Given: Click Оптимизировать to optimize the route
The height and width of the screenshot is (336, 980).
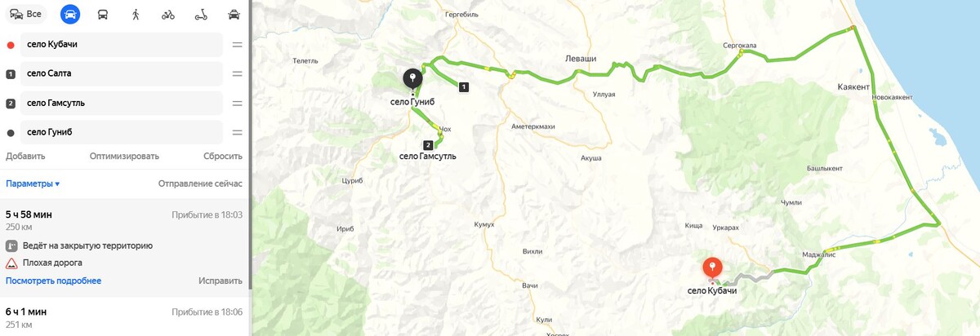Looking at the screenshot, I should pyautogui.click(x=124, y=156).
